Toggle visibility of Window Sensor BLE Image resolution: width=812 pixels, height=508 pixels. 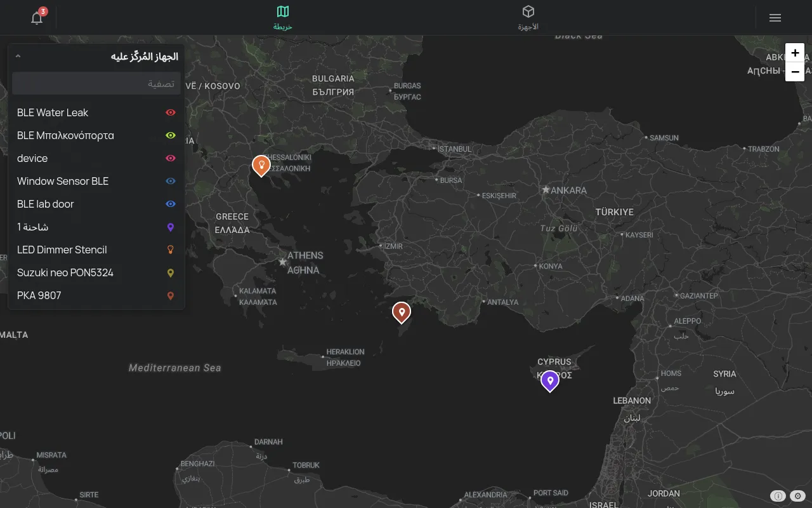pos(170,181)
